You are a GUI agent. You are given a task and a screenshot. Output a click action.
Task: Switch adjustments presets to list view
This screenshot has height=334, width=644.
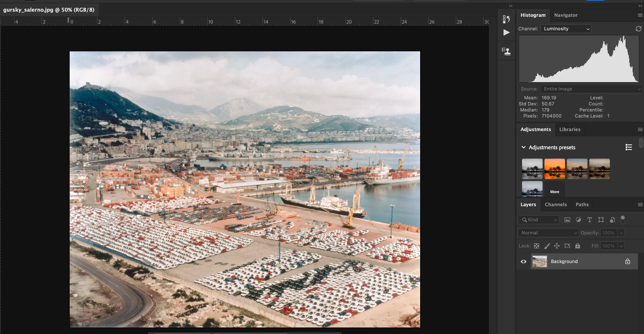pyautogui.click(x=629, y=147)
